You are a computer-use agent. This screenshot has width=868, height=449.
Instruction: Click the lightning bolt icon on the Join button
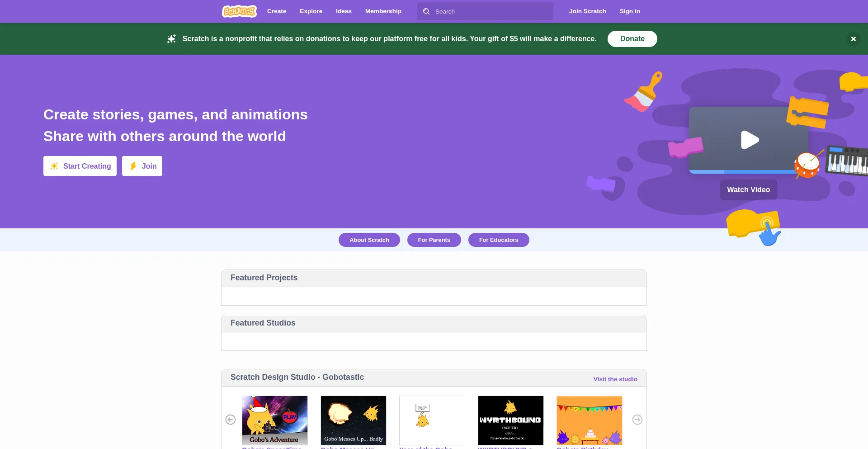coord(132,166)
